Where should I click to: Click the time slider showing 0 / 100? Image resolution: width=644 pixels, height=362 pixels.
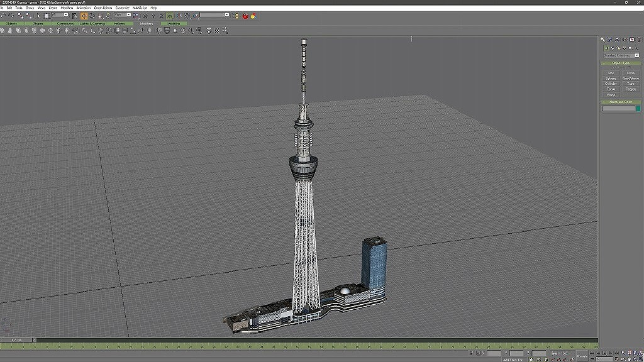17,340
